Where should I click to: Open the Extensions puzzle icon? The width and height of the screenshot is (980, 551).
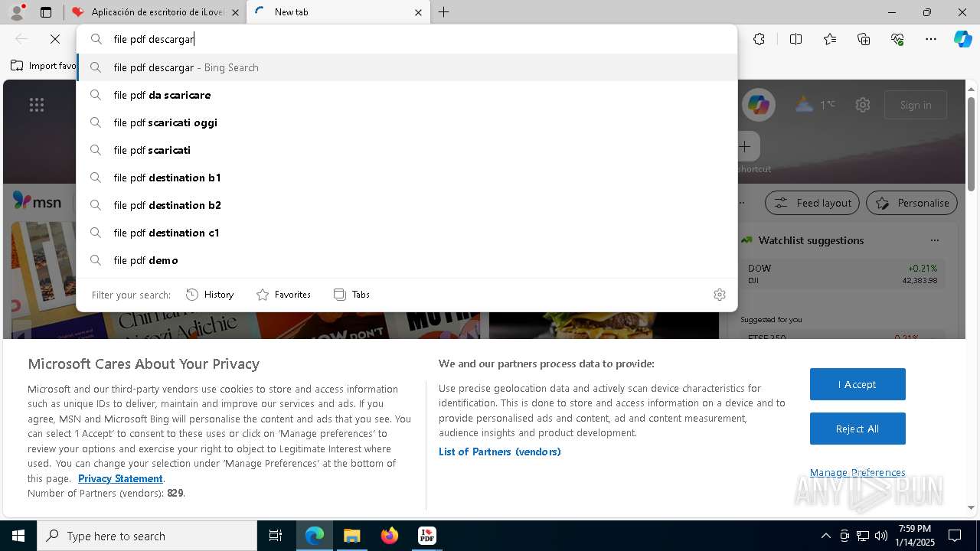tap(759, 39)
